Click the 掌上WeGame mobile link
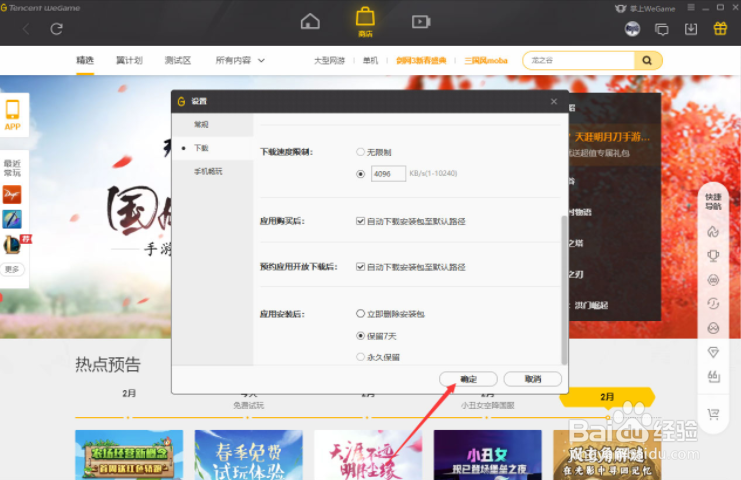 click(x=646, y=9)
